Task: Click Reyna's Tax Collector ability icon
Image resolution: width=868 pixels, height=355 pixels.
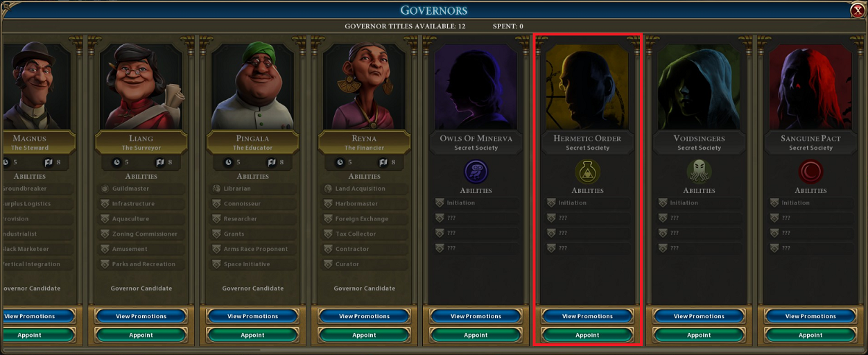Action: tap(329, 234)
